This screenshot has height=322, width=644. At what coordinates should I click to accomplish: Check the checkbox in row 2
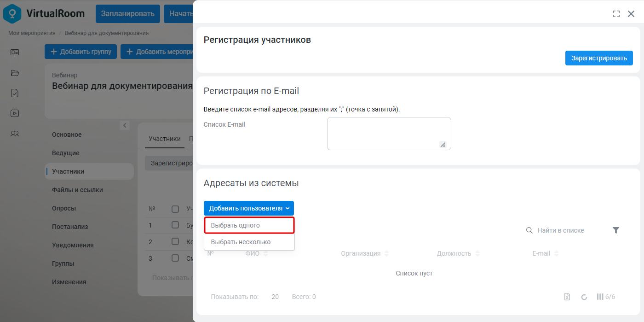click(x=175, y=242)
